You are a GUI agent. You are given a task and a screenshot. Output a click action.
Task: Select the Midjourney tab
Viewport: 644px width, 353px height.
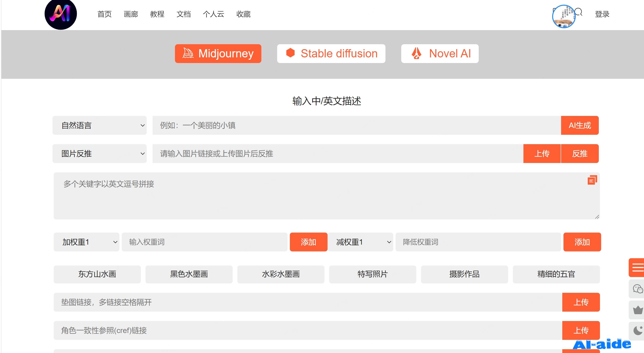pos(218,53)
